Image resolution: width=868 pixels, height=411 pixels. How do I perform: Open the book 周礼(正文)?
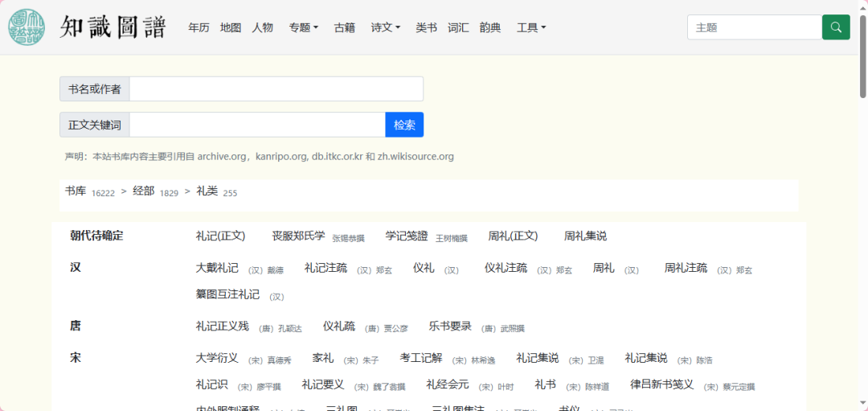(513, 236)
